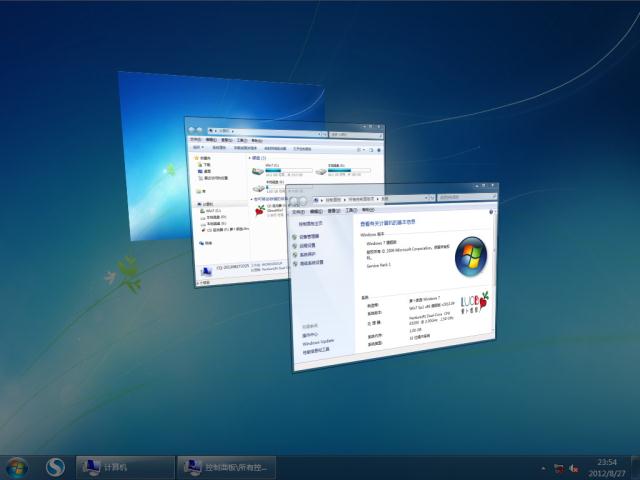The image size is (640, 480).
Task: Click the search box in Computer window
Action: tap(356, 135)
